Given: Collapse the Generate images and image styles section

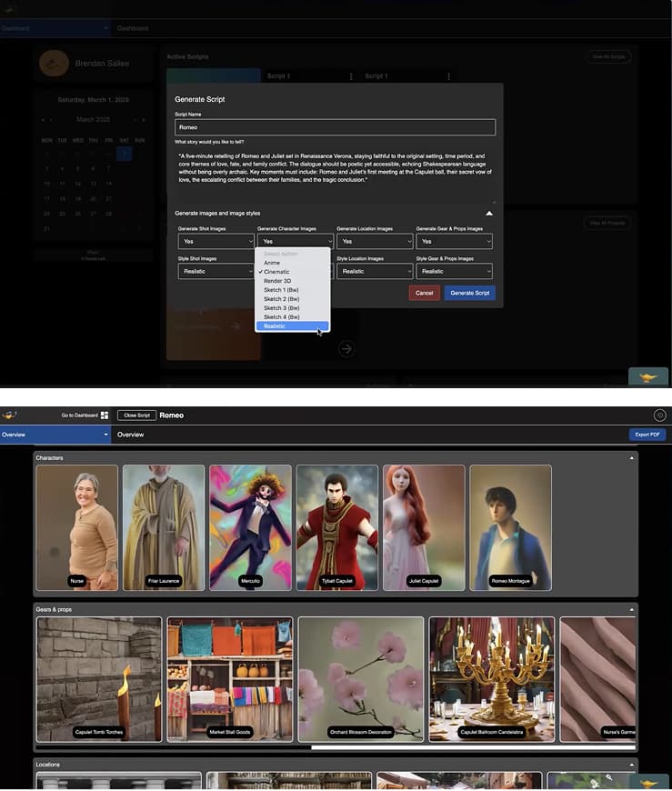Looking at the screenshot, I should pyautogui.click(x=489, y=214).
